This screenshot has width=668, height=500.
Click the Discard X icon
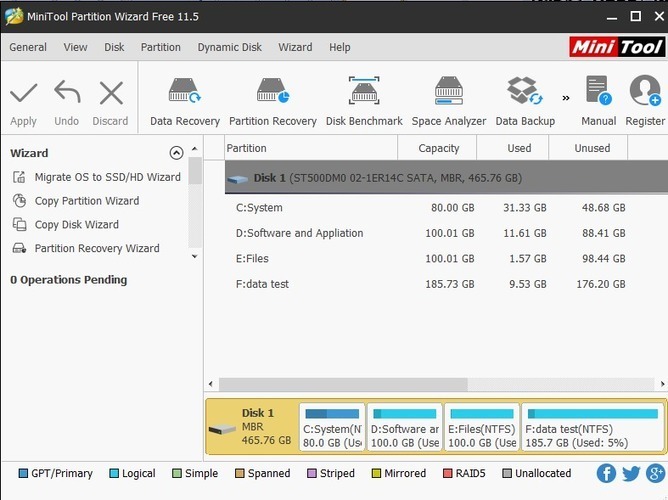tap(110, 94)
